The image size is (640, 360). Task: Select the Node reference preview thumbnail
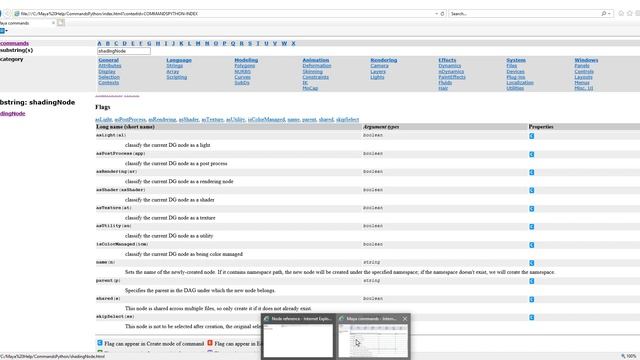coord(298,340)
